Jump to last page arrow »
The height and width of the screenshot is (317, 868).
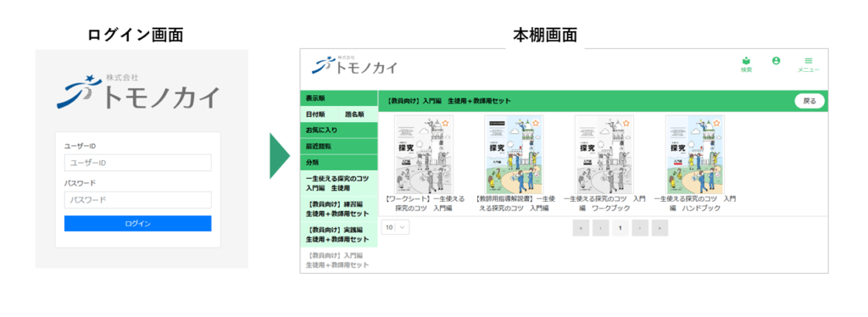(659, 228)
